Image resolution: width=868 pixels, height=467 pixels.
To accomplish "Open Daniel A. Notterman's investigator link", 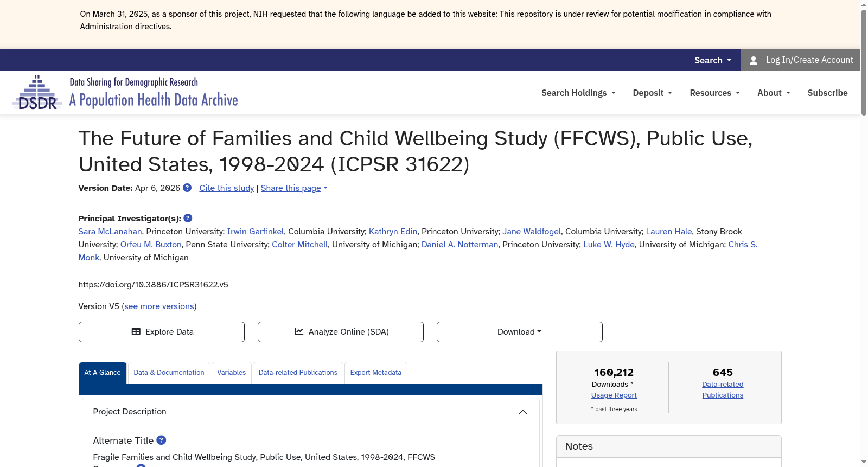I will pyautogui.click(x=460, y=244).
